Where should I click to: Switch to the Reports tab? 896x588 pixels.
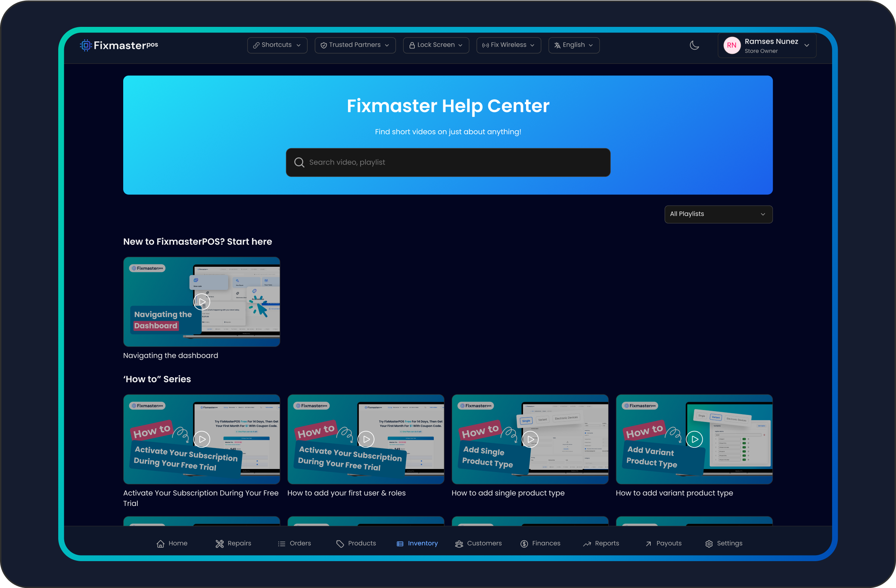601,543
